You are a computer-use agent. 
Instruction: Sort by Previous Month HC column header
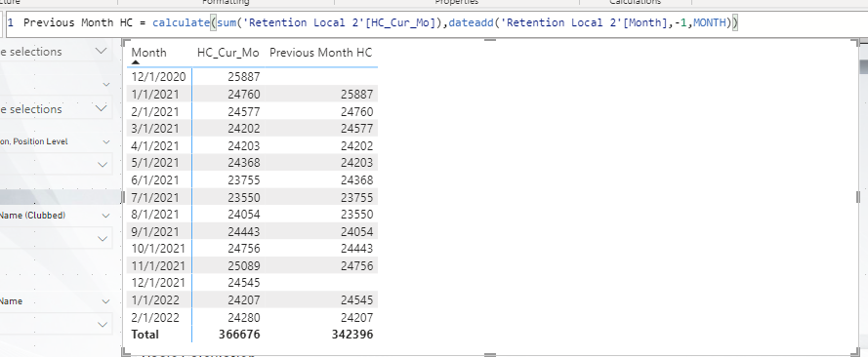point(321,53)
